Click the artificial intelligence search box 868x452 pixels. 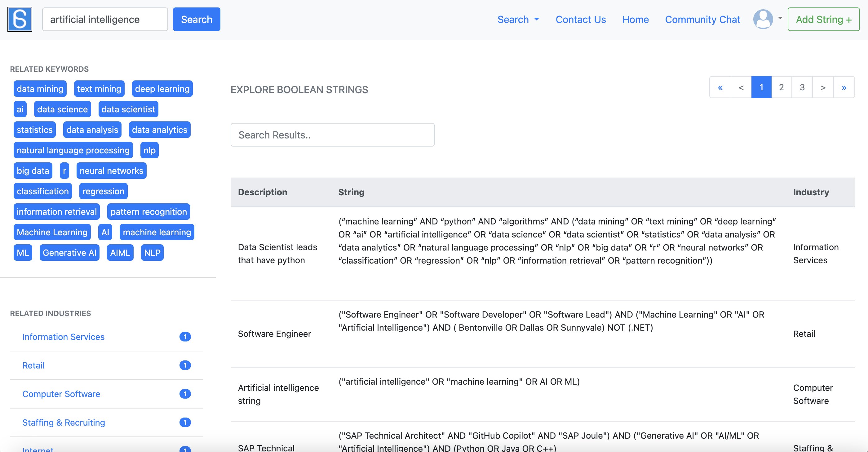coord(105,20)
